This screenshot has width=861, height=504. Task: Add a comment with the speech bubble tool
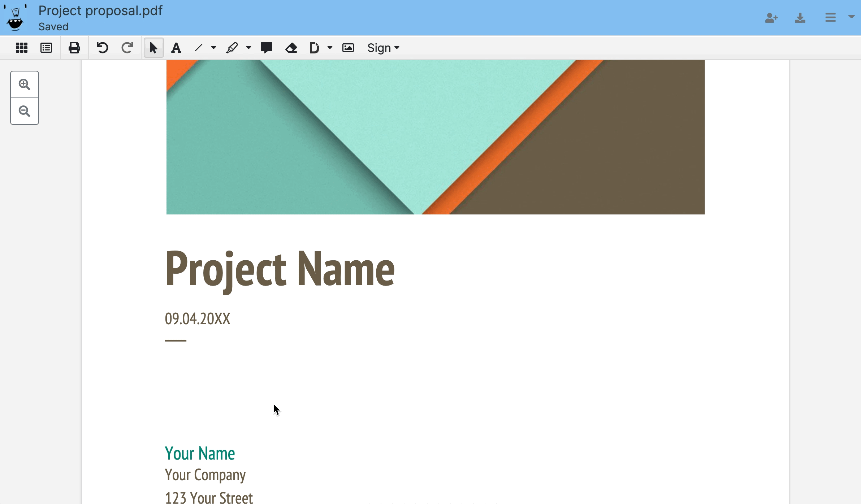point(267,48)
